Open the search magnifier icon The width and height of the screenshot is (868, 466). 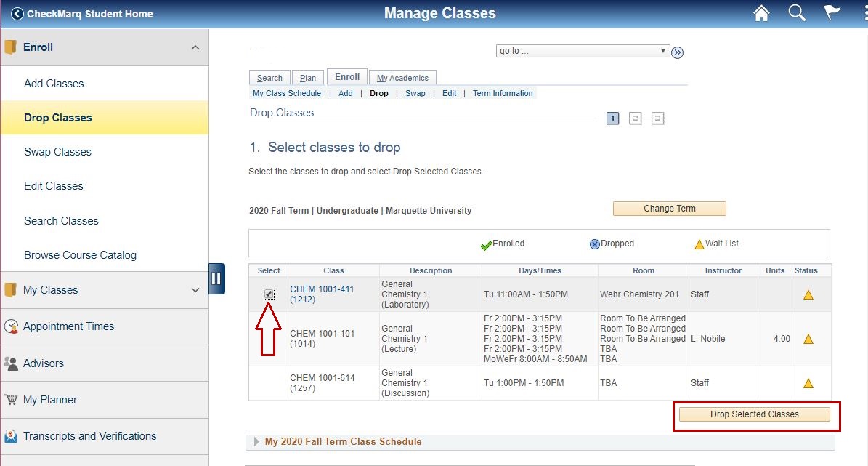[797, 14]
